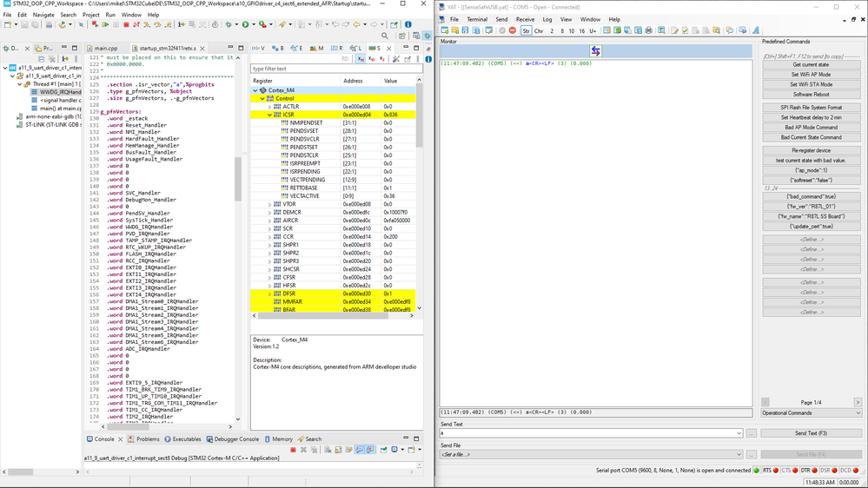This screenshot has width=868, height=488.
Task: Collapse the Cortex_M4 register tree node
Action: click(x=255, y=90)
